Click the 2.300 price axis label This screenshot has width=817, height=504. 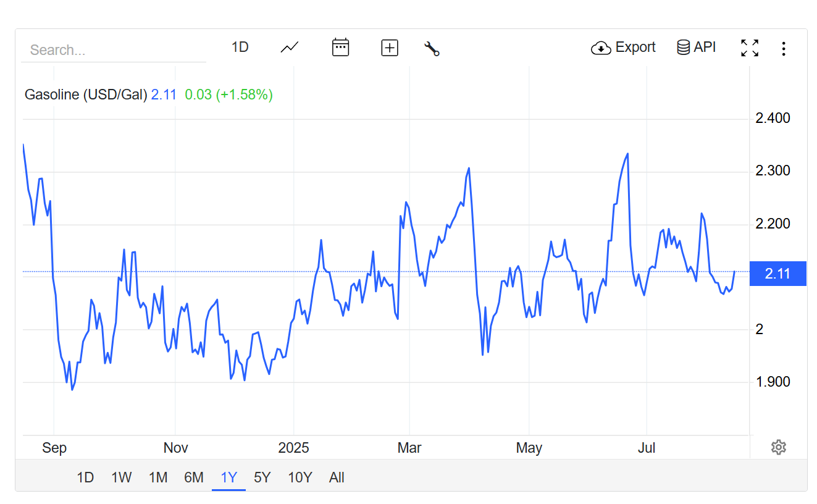(773, 170)
